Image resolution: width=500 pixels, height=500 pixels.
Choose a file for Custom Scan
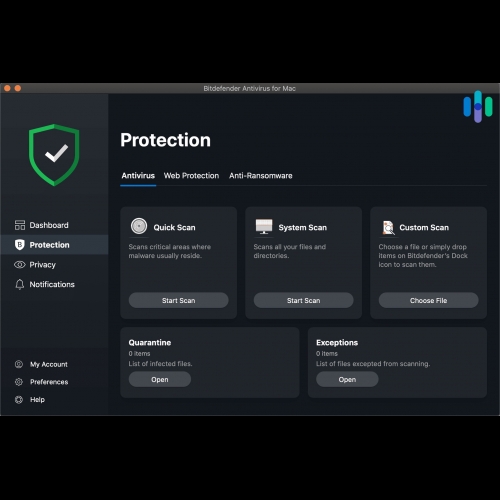pos(429,300)
